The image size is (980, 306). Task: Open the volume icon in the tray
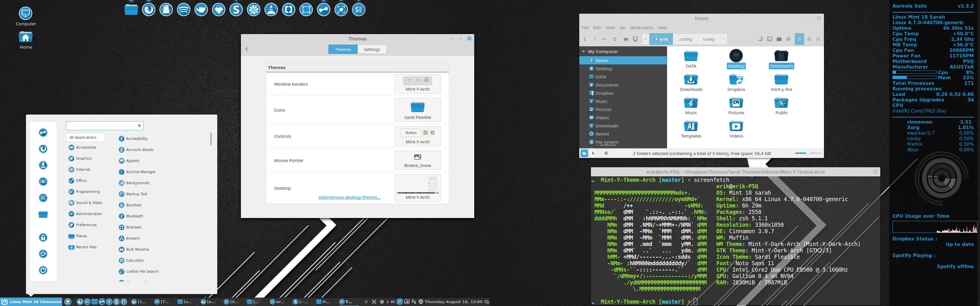pos(393,302)
